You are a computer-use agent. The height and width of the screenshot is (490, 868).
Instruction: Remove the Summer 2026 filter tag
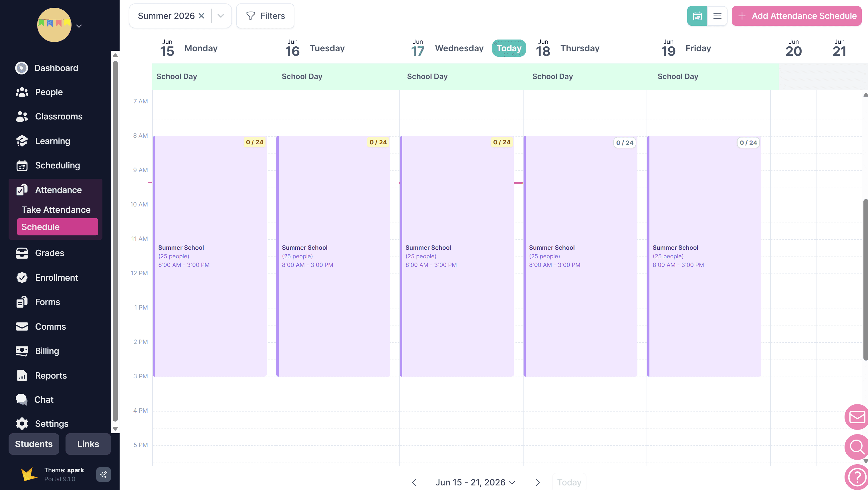pos(201,16)
